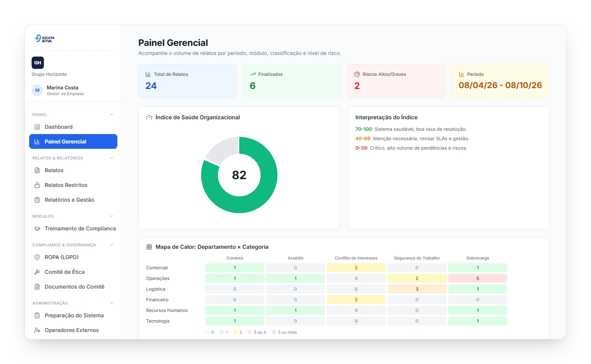Open Operadores Externos
The image size is (591, 364).
(x=73, y=330)
